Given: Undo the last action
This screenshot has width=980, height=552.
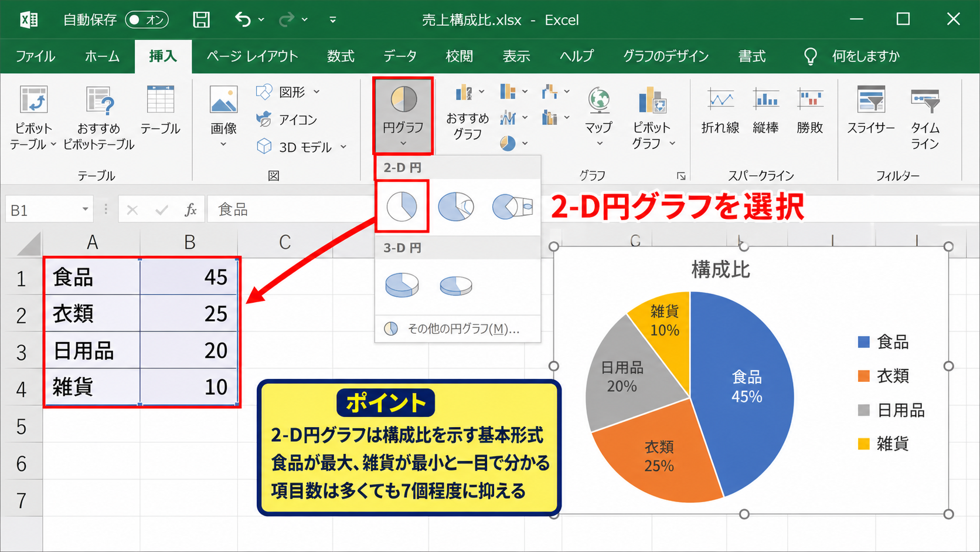Looking at the screenshot, I should click(243, 20).
